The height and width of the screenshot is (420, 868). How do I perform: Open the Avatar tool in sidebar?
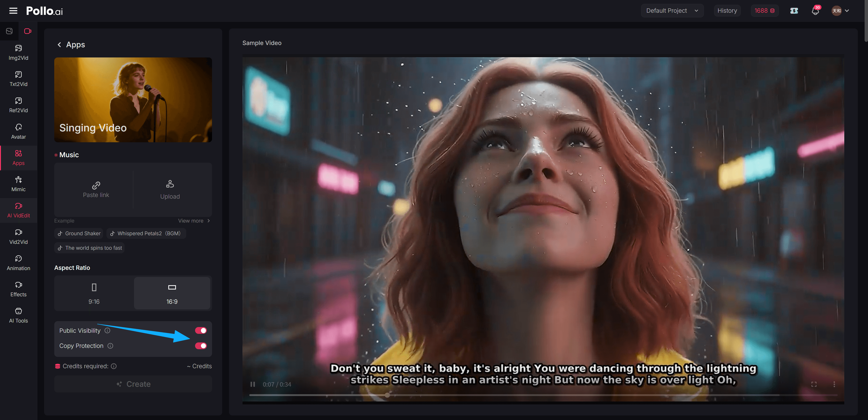[x=19, y=131]
